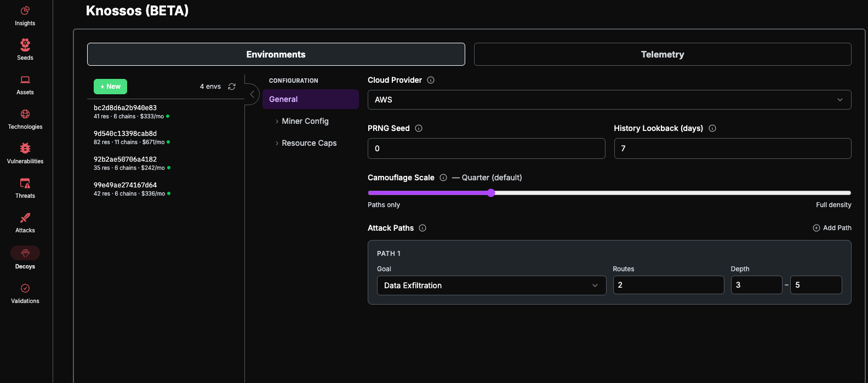Image resolution: width=868 pixels, height=383 pixels.
Task: Click the CONFIGURATION section heading
Action: click(x=294, y=81)
